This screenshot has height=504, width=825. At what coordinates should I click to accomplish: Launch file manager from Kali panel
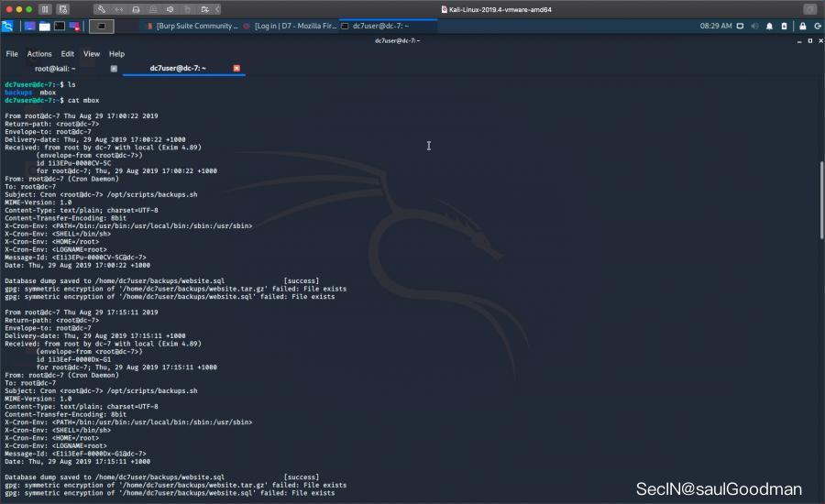coord(44,26)
